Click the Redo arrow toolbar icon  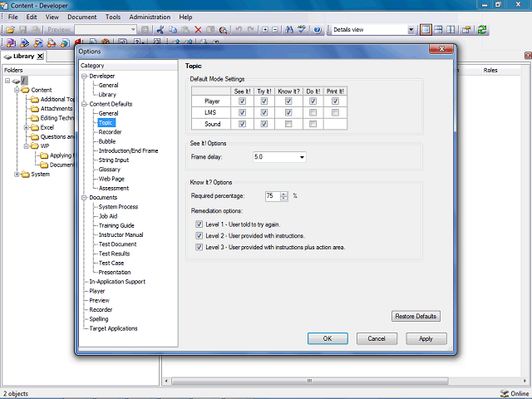click(x=251, y=30)
